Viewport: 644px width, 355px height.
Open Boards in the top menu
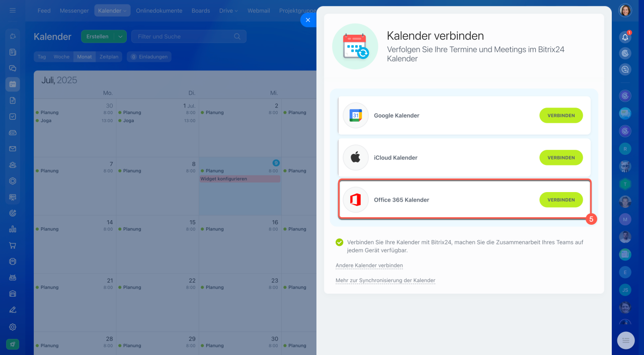click(201, 11)
